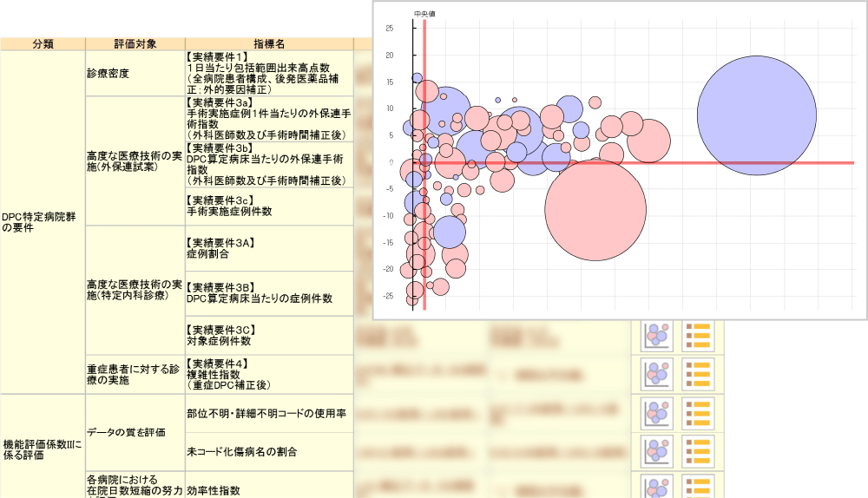Screen dimensions: 868x498
Task: Select the データの質を評価 cell
Action: 135,432
